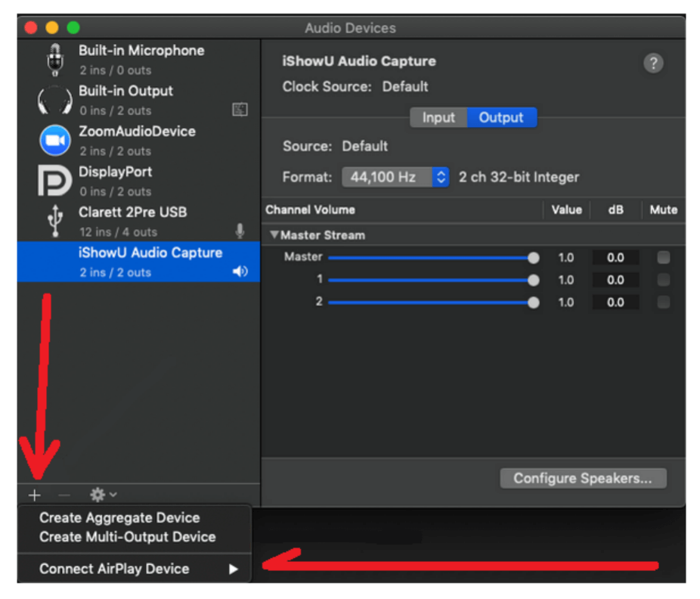
Task: Click the plus button to add a device
Action: coord(34,495)
